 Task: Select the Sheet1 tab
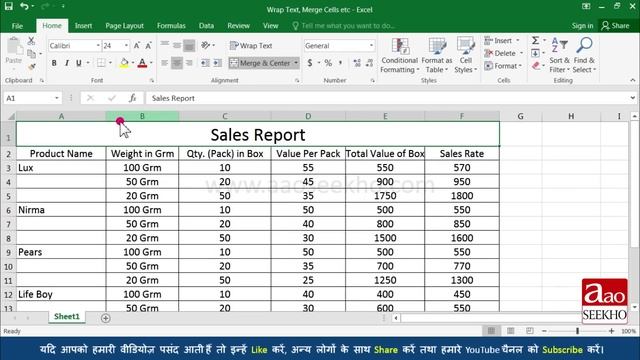67,317
